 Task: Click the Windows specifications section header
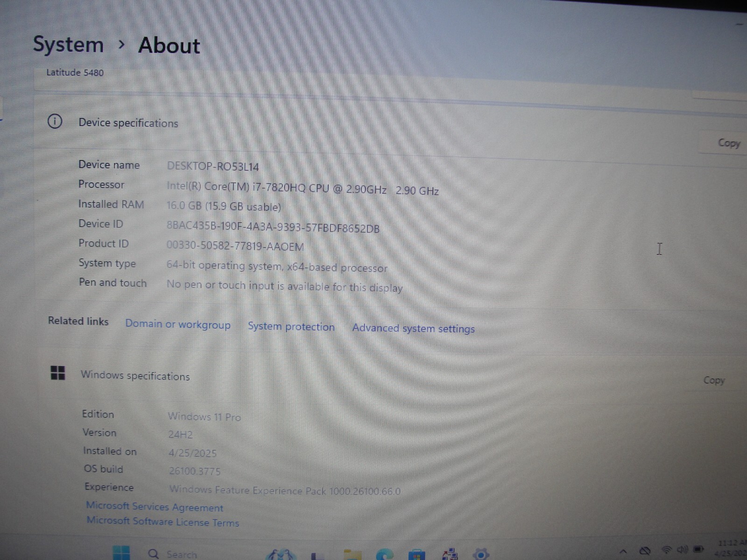pos(135,376)
